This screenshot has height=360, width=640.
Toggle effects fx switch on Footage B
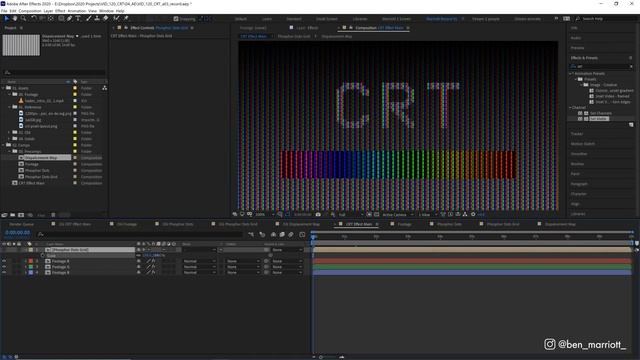153,272
